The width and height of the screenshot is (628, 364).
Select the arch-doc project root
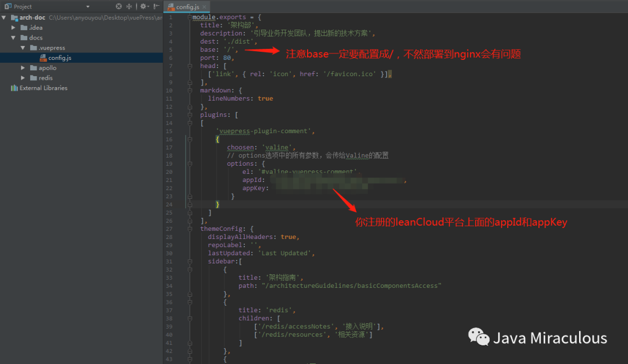33,17
